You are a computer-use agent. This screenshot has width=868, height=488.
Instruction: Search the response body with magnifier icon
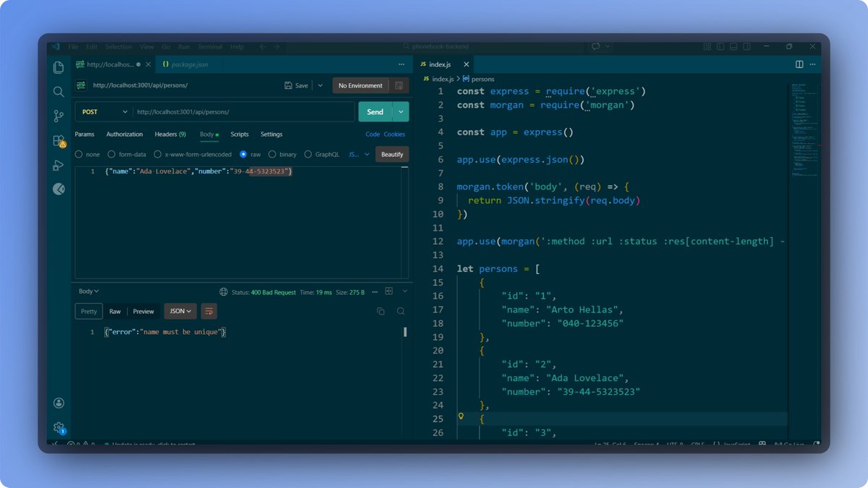pyautogui.click(x=401, y=311)
